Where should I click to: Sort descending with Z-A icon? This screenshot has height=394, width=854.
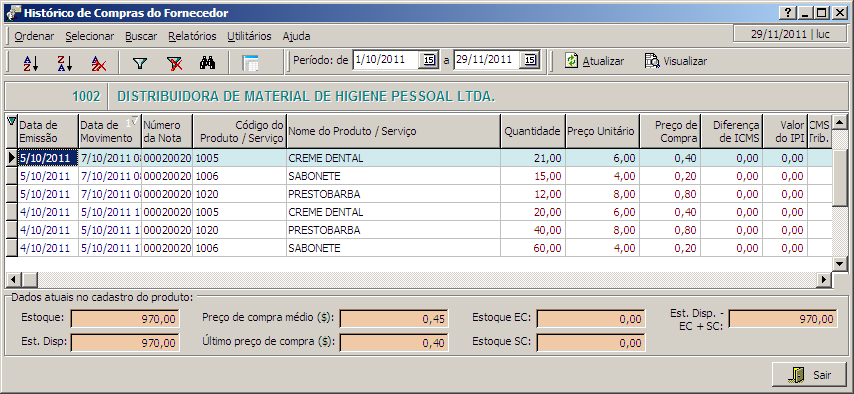click(65, 62)
